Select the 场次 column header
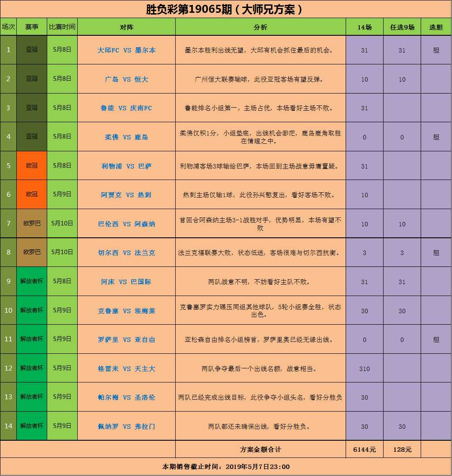The width and height of the screenshot is (452, 476). click(x=8, y=27)
